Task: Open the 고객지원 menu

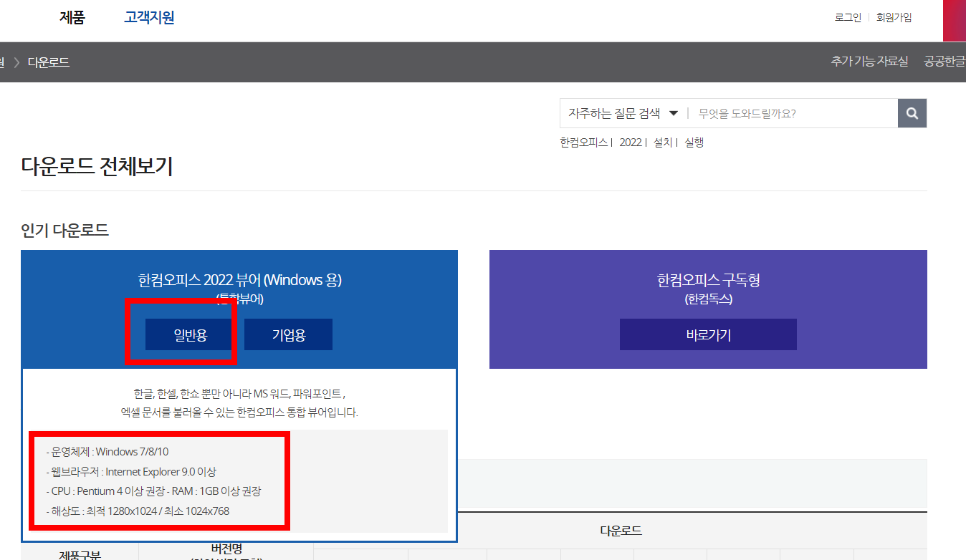Action: 149,16
